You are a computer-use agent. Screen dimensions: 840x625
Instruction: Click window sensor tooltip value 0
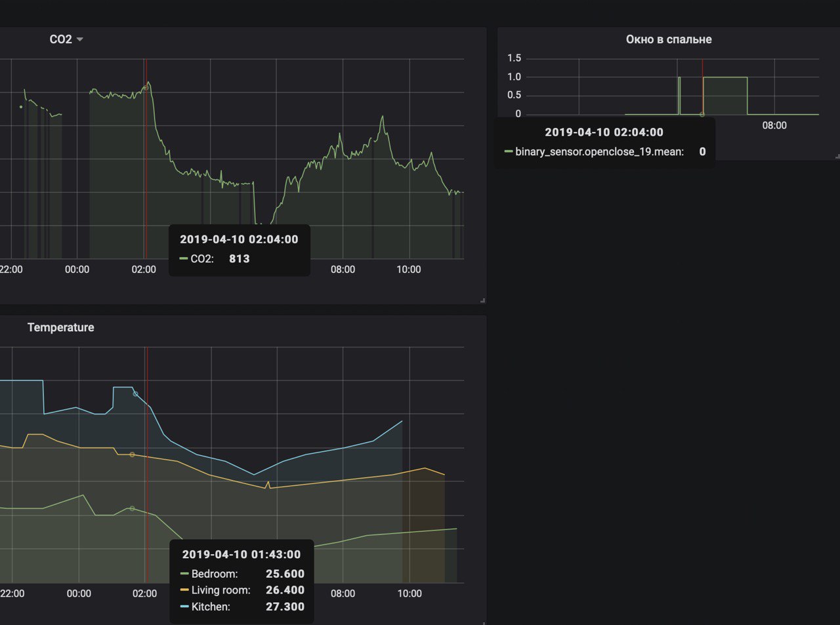(702, 151)
